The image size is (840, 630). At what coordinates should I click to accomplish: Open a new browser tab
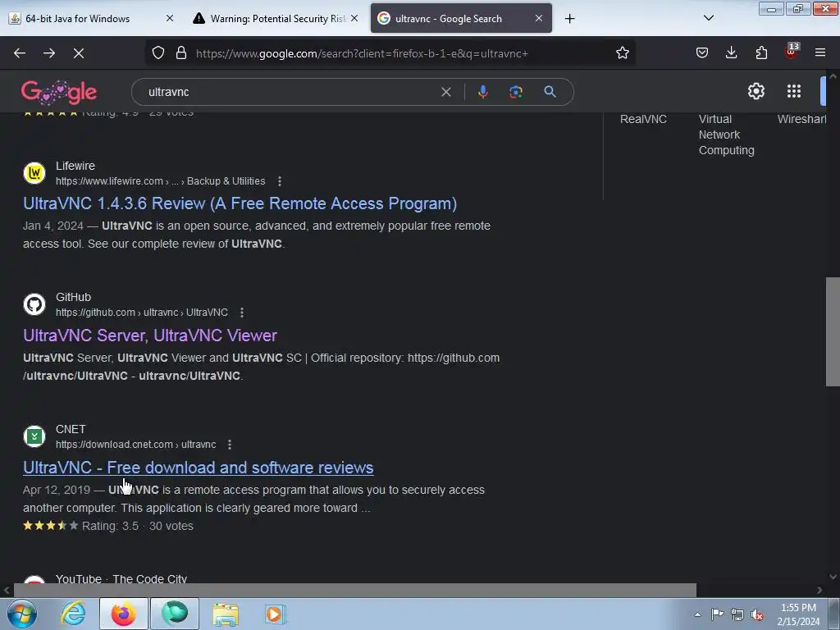569,19
